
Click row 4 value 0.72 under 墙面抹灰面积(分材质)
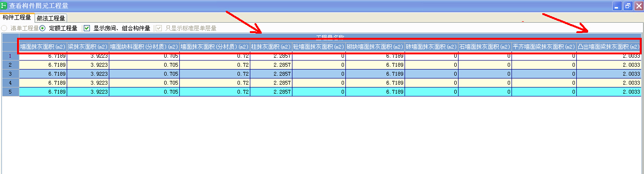coord(215,83)
